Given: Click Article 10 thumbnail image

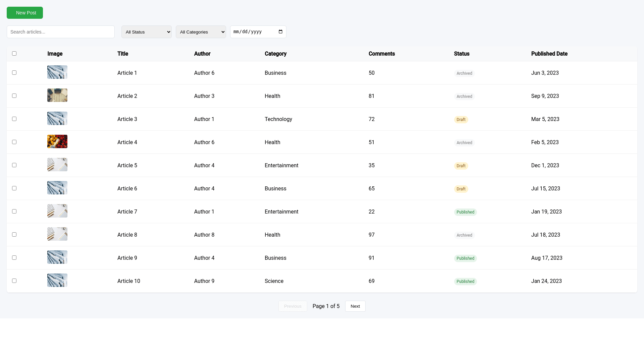Looking at the screenshot, I should (57, 280).
